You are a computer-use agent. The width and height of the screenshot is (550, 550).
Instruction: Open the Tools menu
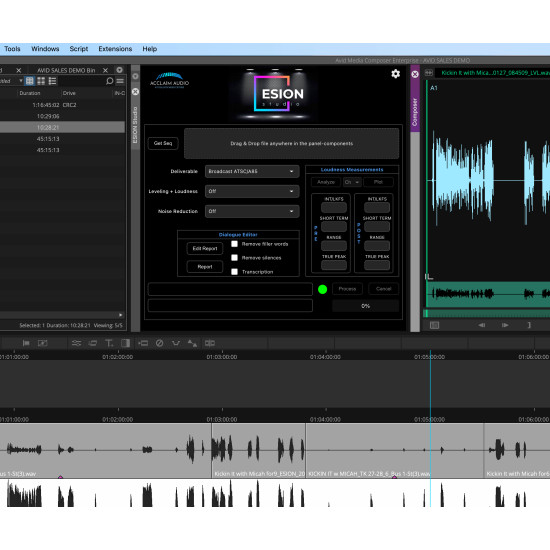point(12,49)
